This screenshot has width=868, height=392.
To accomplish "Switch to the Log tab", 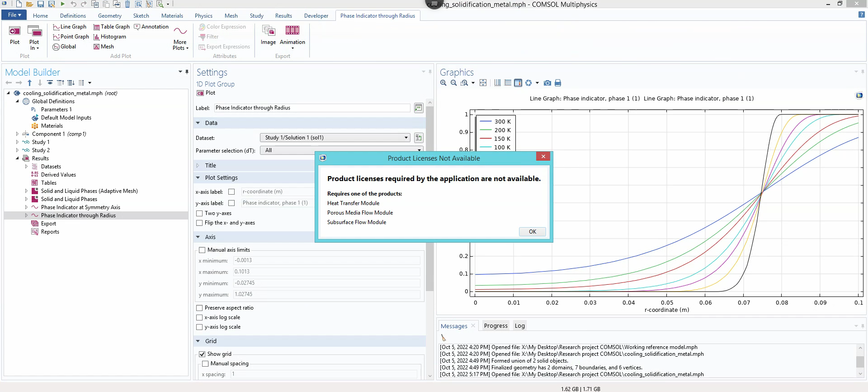I will (x=519, y=326).
